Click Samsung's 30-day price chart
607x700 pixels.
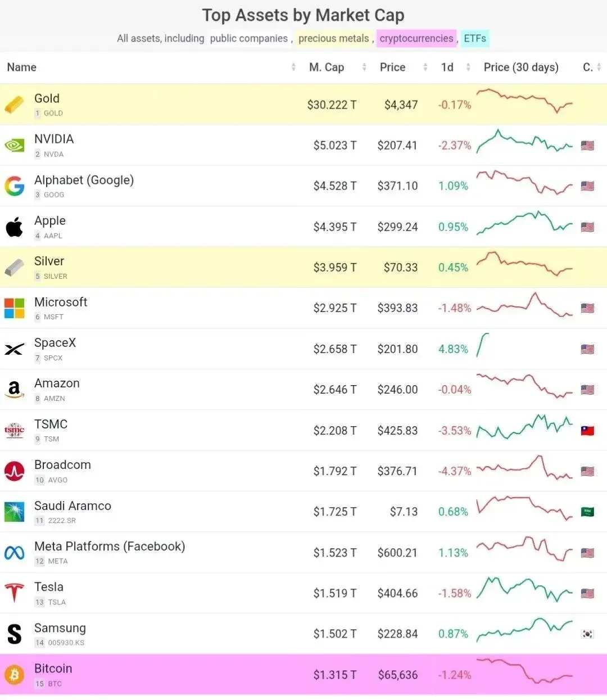[x=524, y=630]
